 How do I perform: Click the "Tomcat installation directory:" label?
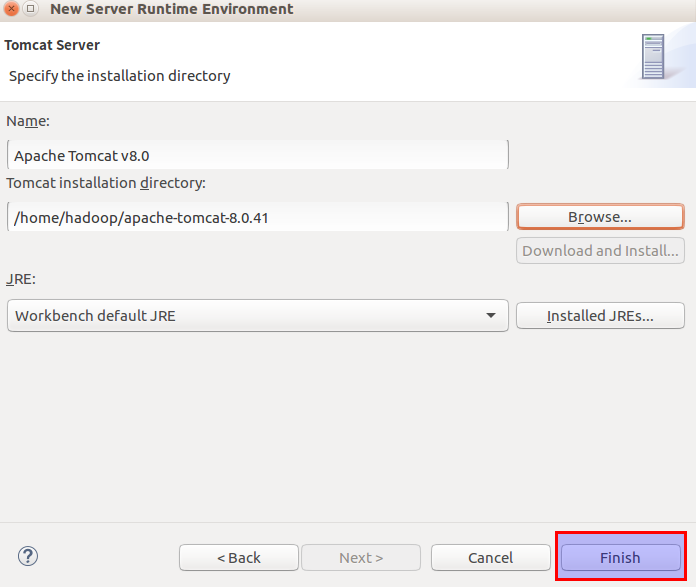105,183
